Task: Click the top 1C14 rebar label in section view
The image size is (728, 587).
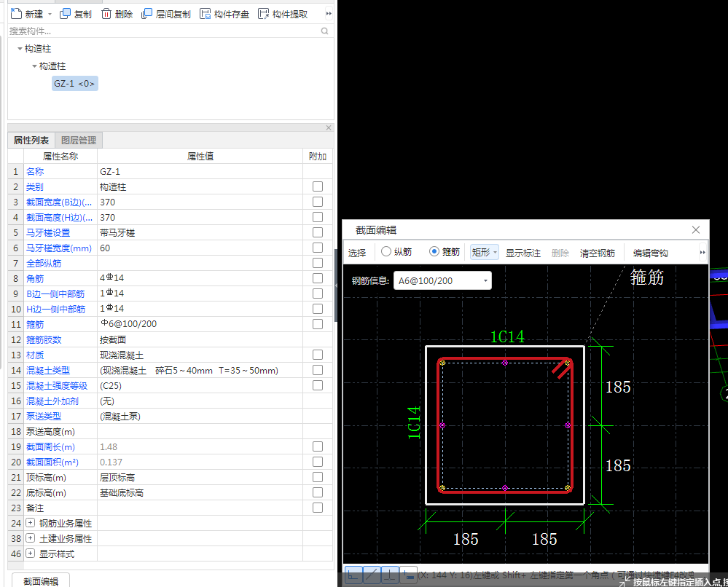Action: [x=507, y=336]
